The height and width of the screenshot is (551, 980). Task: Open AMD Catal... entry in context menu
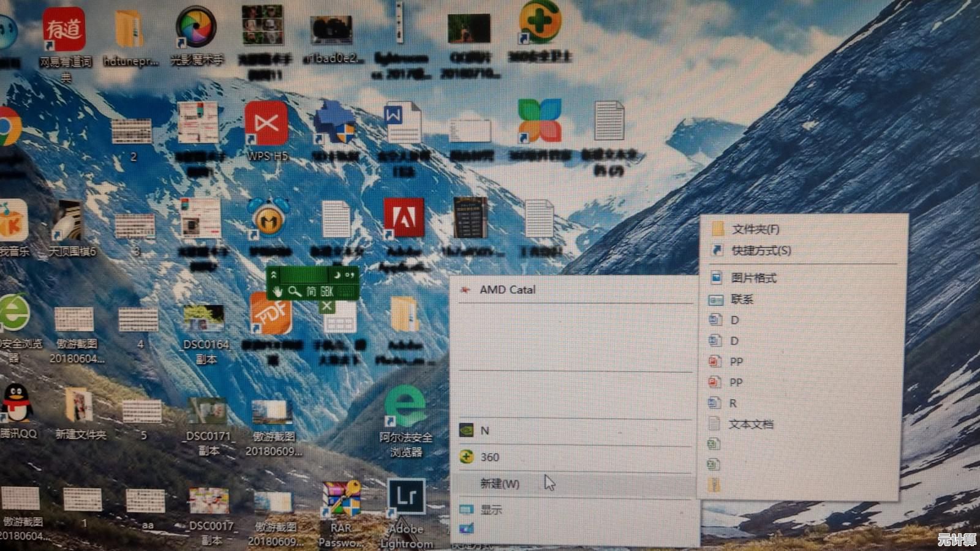tap(507, 290)
